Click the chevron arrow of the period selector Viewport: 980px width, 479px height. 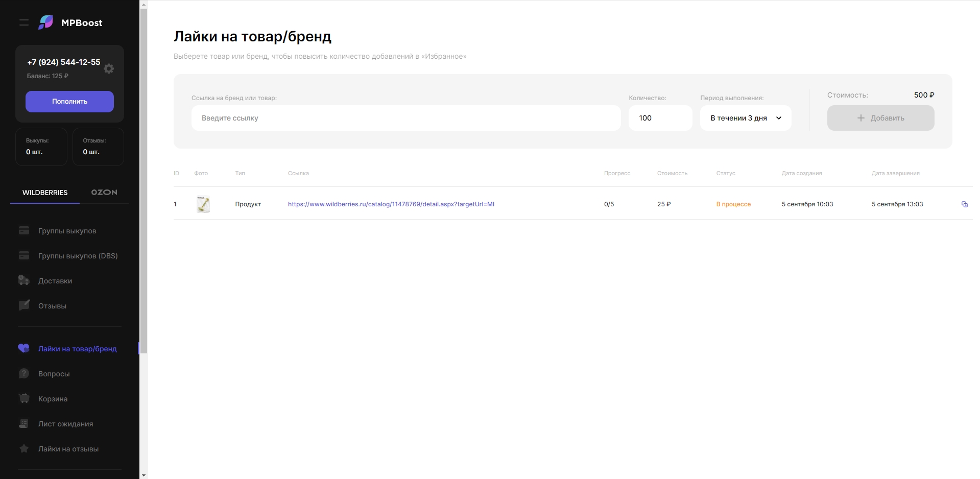point(779,118)
